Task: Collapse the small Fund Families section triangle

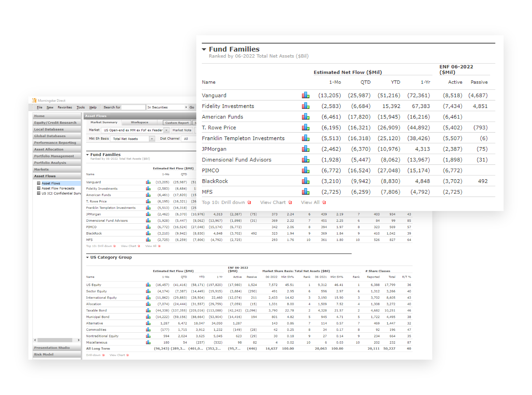Action: 87,155
